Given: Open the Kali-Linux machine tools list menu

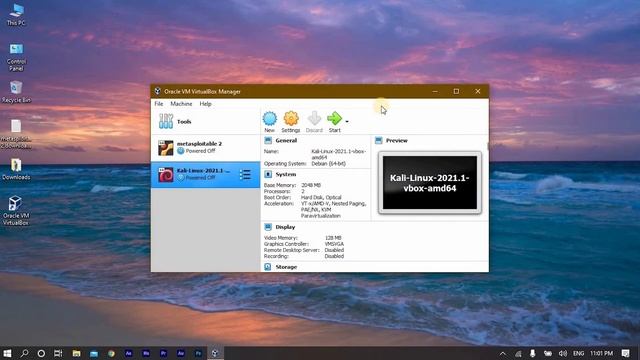Looking at the screenshot, I should [x=245, y=174].
